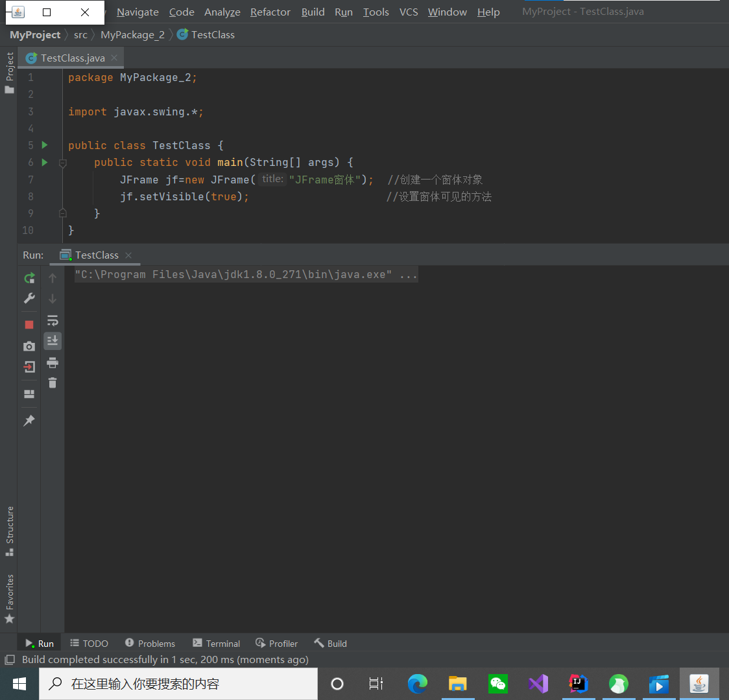Open the VCS menu
729x700 pixels.
point(409,12)
